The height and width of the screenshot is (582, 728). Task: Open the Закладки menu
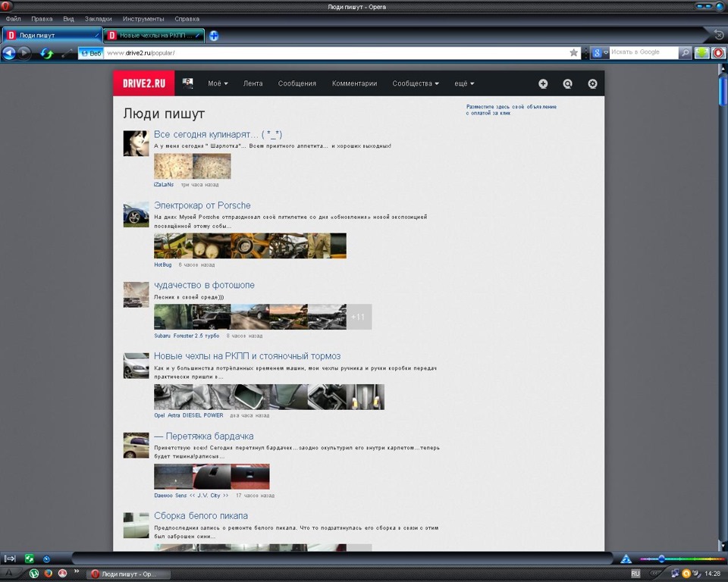pos(98,19)
